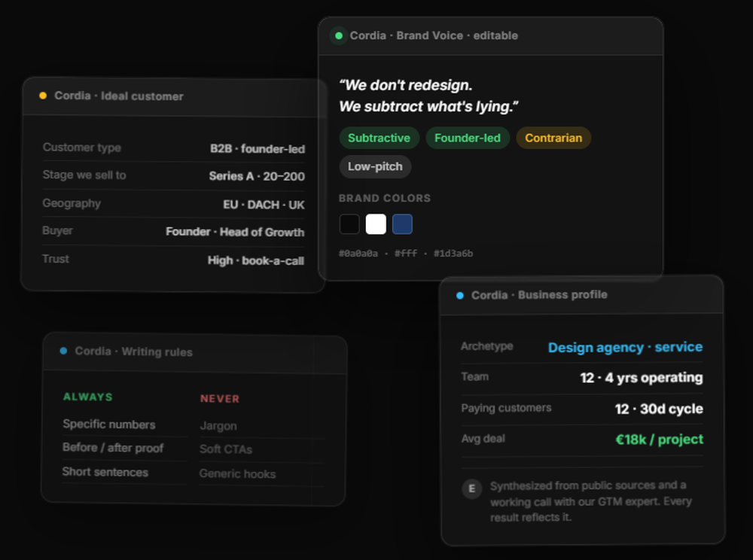Click the B2B · founder-led value

(258, 149)
